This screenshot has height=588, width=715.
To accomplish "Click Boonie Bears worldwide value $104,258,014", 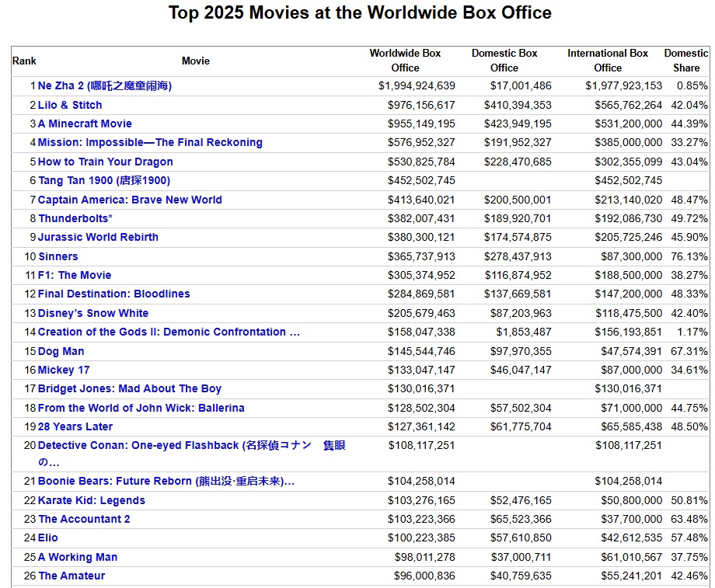I will point(421,481).
